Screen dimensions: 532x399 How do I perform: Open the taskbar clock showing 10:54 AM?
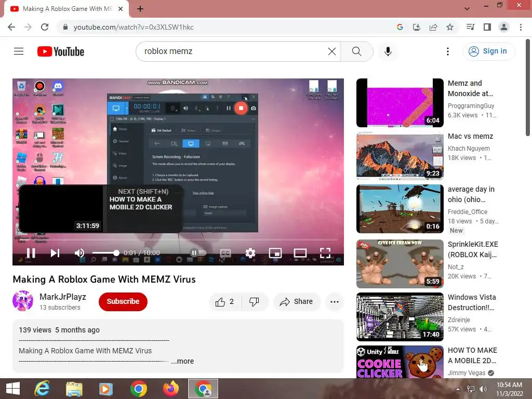coord(509,389)
